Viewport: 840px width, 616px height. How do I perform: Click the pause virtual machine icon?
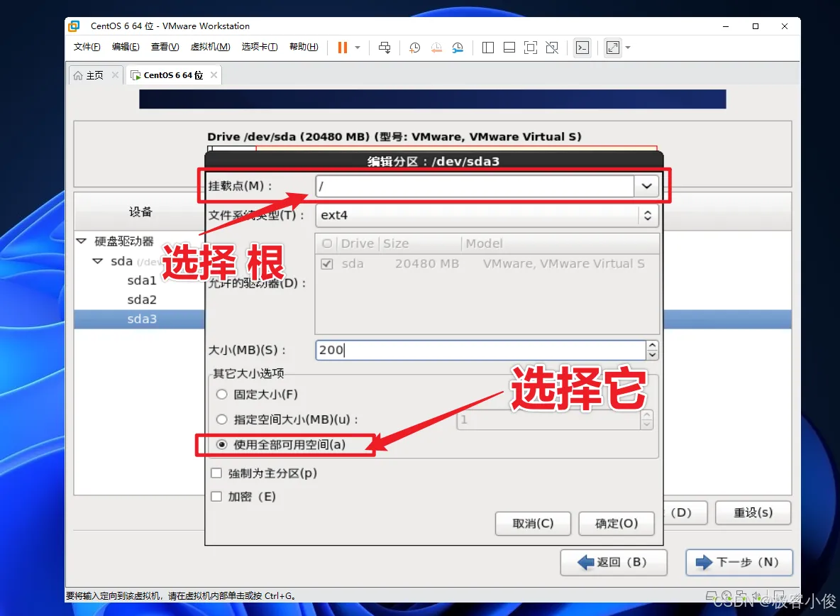pyautogui.click(x=343, y=48)
